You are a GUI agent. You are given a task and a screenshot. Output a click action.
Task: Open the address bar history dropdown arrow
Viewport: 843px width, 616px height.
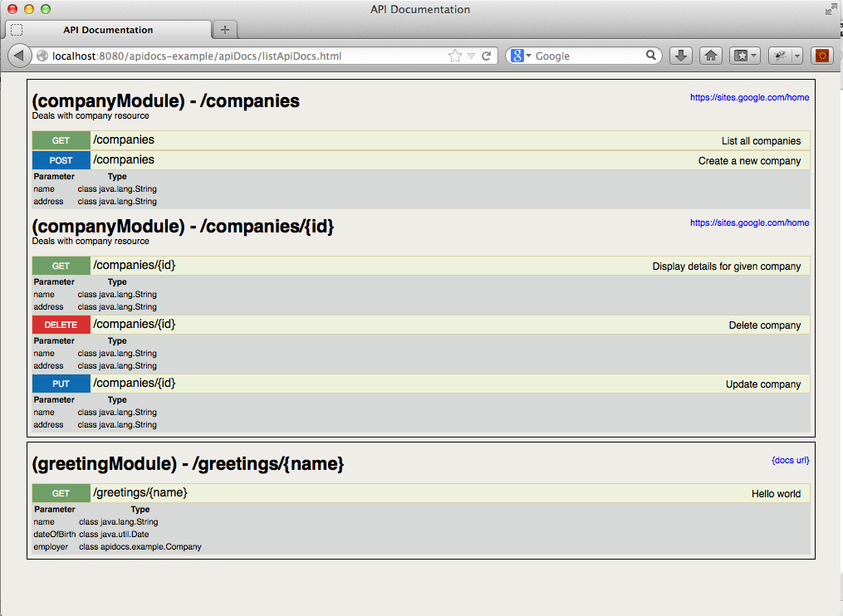(471, 56)
